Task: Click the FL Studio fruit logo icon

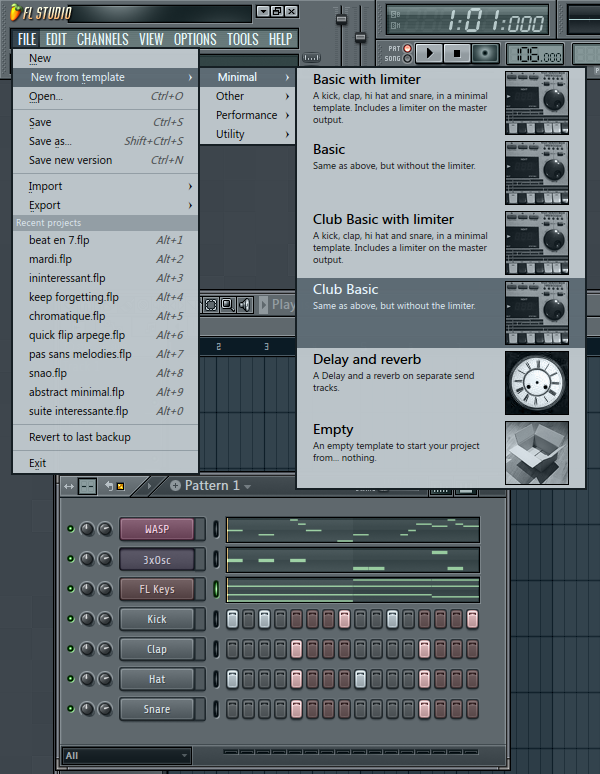Action: [14, 12]
